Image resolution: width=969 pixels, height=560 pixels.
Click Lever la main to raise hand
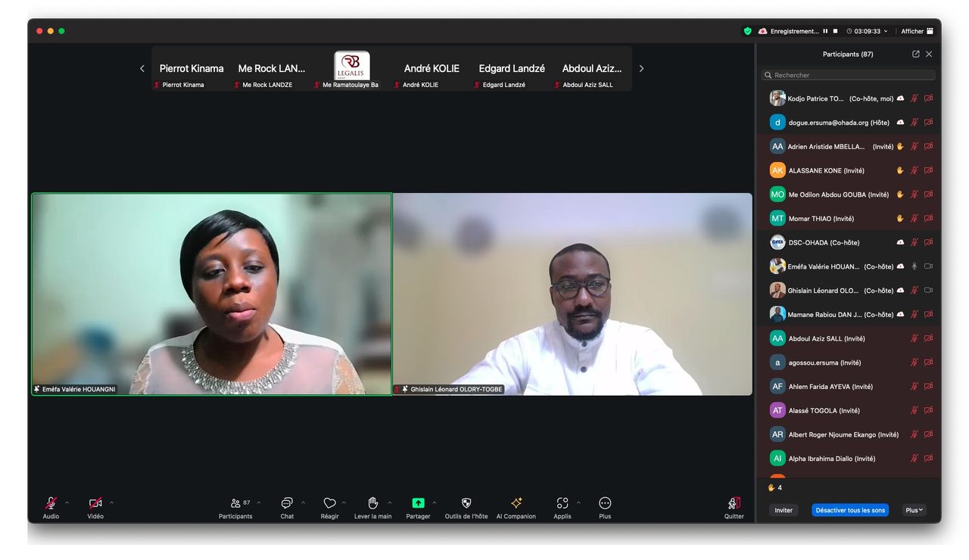[x=372, y=507]
